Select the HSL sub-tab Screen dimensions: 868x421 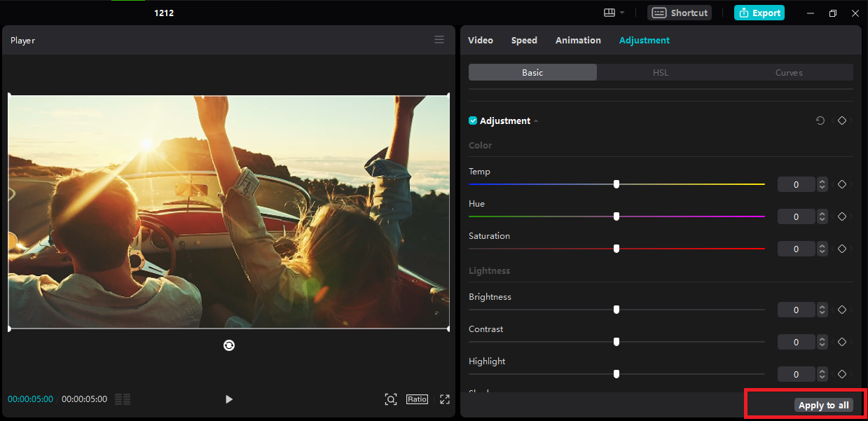(661, 72)
